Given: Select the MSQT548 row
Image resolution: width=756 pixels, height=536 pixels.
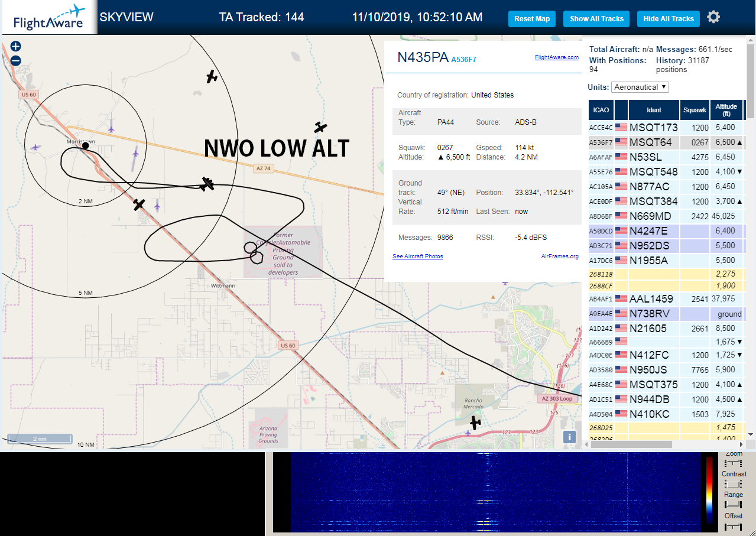Looking at the screenshot, I should coord(667,171).
